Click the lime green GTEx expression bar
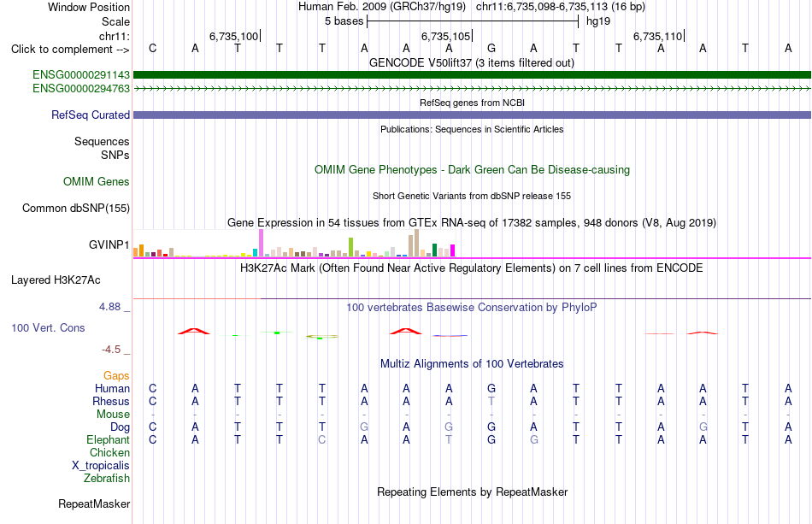The image size is (812, 524). (x=350, y=248)
